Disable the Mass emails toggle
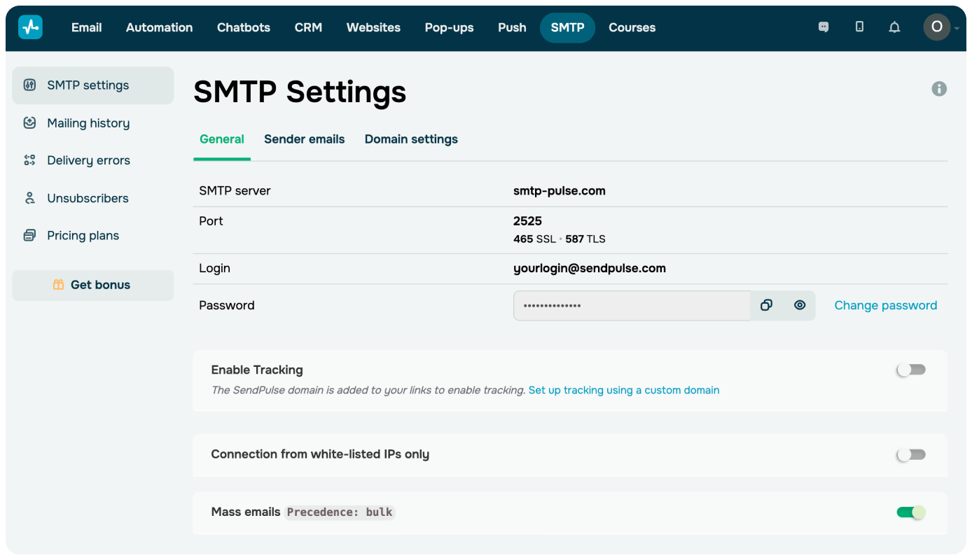Image resolution: width=972 pixels, height=560 pixels. (x=911, y=512)
